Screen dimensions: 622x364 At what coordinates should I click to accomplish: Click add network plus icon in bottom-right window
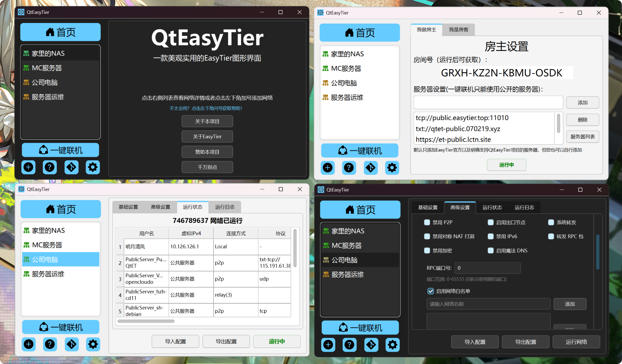[x=328, y=345]
